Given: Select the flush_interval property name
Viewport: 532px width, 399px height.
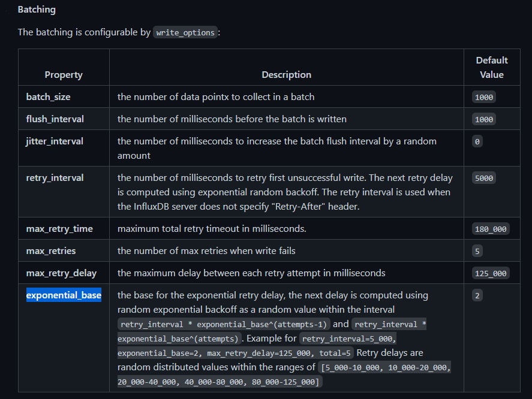Looking at the screenshot, I should click(55, 119).
